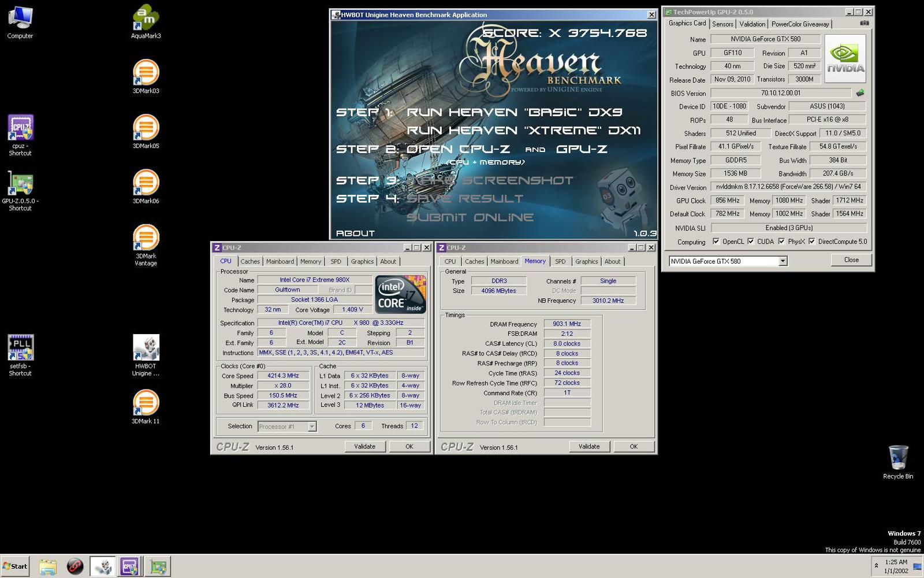
Task: Switch to HWBOT Heaven taskbar button
Action: (103, 566)
